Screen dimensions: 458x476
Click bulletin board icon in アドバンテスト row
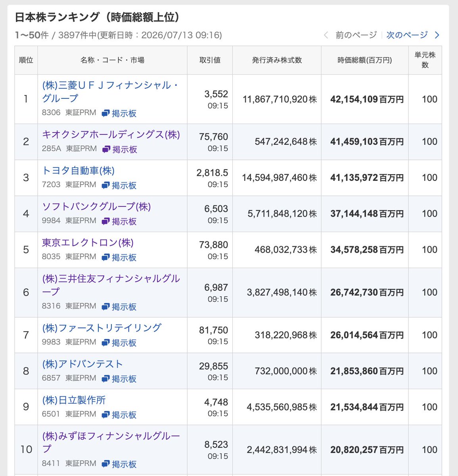pyautogui.click(x=105, y=379)
